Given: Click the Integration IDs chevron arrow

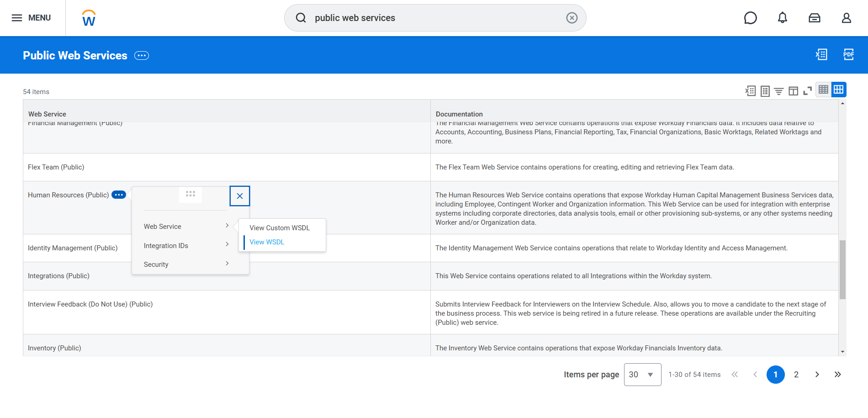Looking at the screenshot, I should 227,244.
